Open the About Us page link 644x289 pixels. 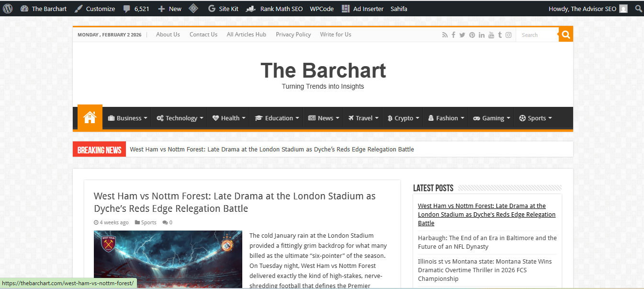click(168, 35)
